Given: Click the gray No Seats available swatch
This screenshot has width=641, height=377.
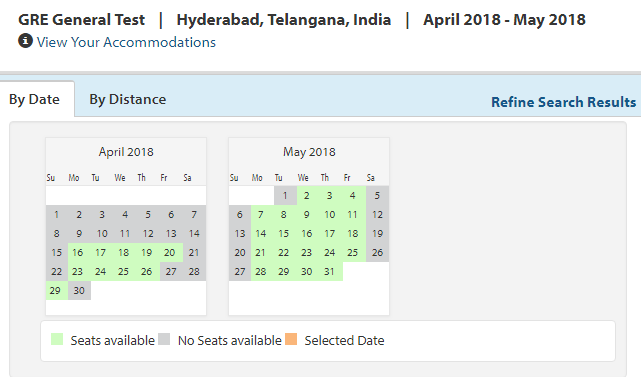Looking at the screenshot, I should point(164,339).
